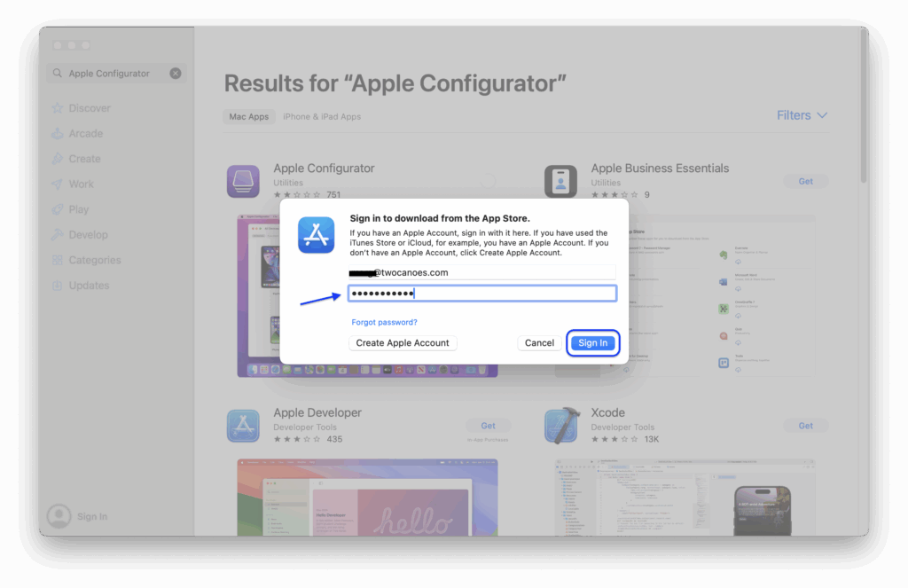Click the Work paper-plane icon
Viewport: 908px width, 588px height.
pyautogui.click(x=58, y=184)
